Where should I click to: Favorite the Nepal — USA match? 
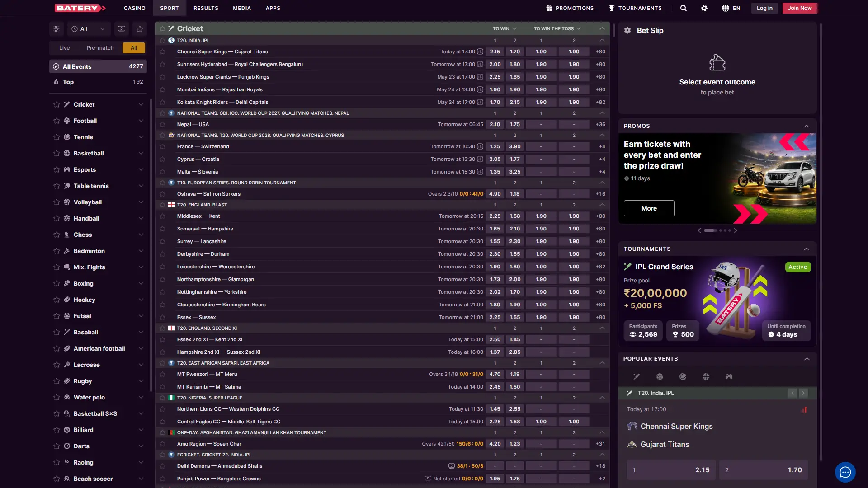(x=162, y=124)
